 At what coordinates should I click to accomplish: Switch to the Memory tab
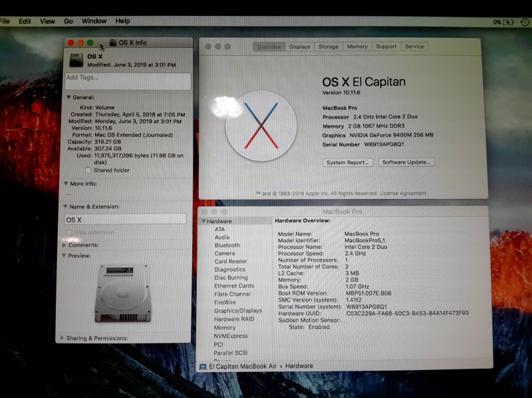tap(357, 47)
